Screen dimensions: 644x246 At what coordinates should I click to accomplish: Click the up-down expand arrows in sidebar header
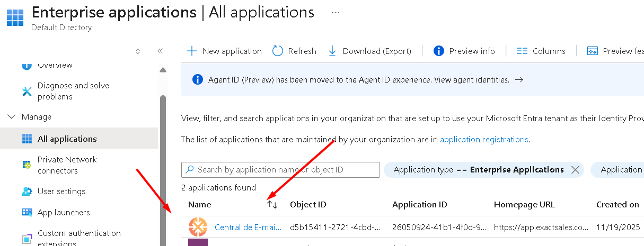[138, 51]
